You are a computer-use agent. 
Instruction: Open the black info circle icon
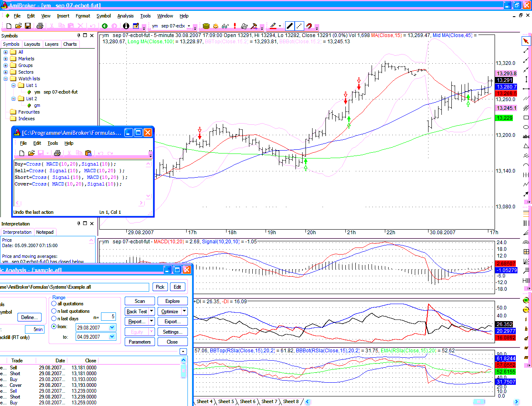(126, 26)
